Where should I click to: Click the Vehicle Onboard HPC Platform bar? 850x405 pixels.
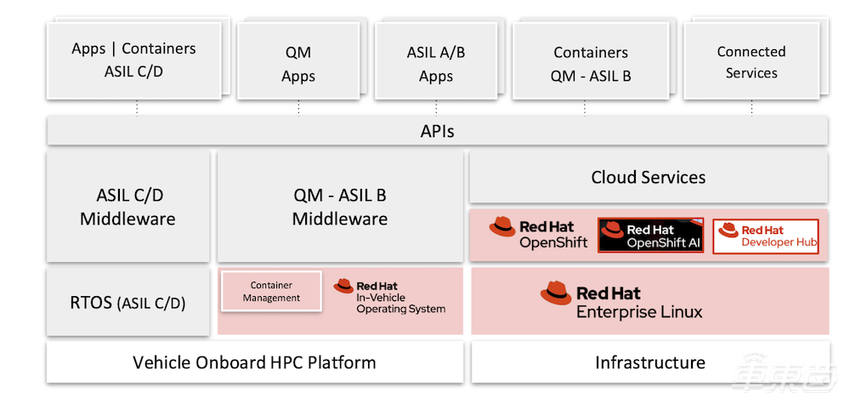pyautogui.click(x=254, y=363)
